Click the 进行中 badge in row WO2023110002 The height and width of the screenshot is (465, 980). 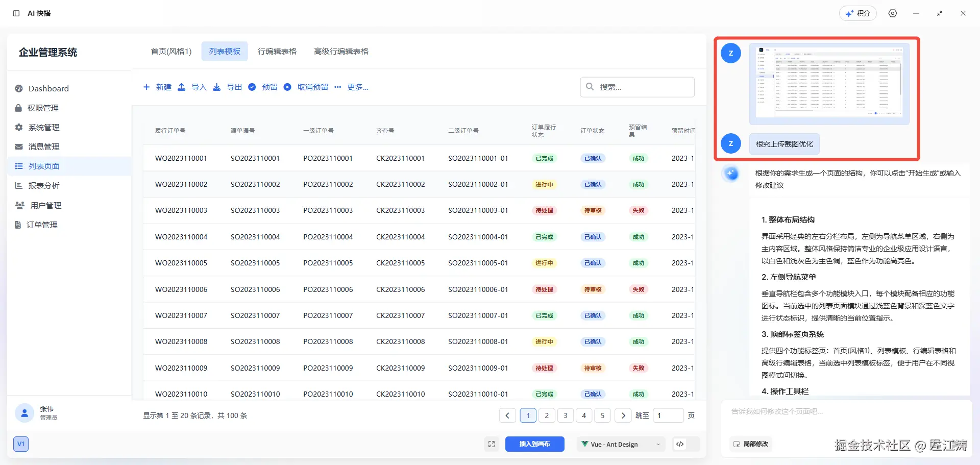(x=544, y=184)
